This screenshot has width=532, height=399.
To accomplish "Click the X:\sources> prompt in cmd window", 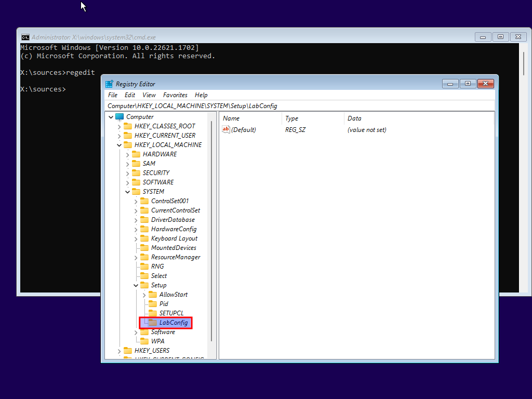I will pyautogui.click(x=43, y=89).
